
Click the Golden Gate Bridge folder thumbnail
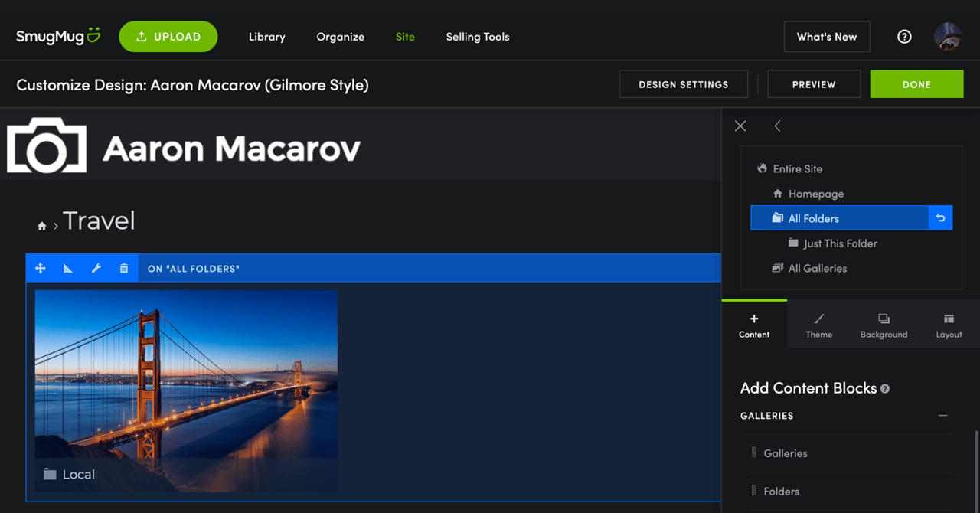(185, 390)
